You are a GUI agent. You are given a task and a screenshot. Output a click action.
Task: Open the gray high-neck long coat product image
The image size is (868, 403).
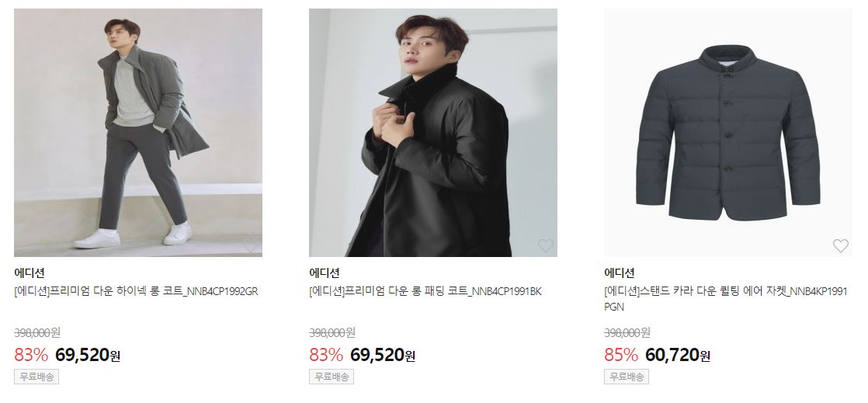pos(138,132)
